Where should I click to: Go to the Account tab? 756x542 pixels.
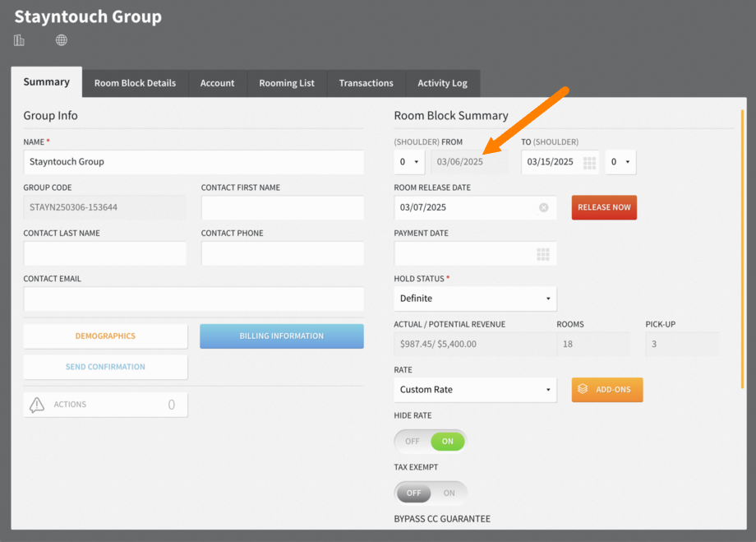(x=218, y=83)
